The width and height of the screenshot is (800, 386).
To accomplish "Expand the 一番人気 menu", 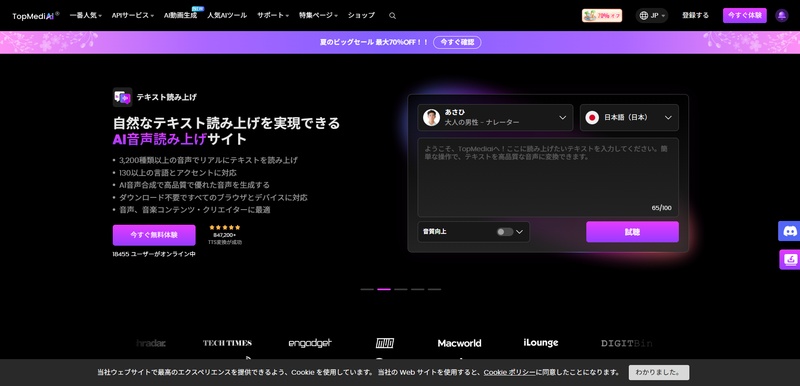I will (85, 16).
